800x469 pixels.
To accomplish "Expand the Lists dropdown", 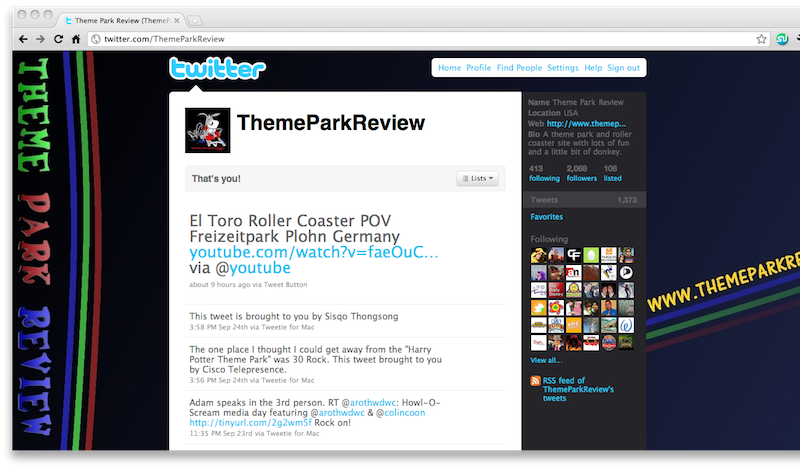I will [478, 178].
